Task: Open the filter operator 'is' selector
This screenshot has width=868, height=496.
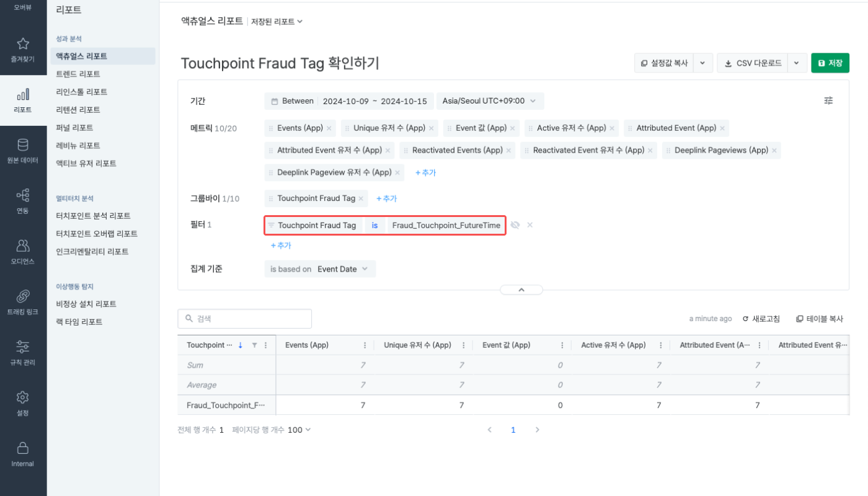Action: (374, 226)
